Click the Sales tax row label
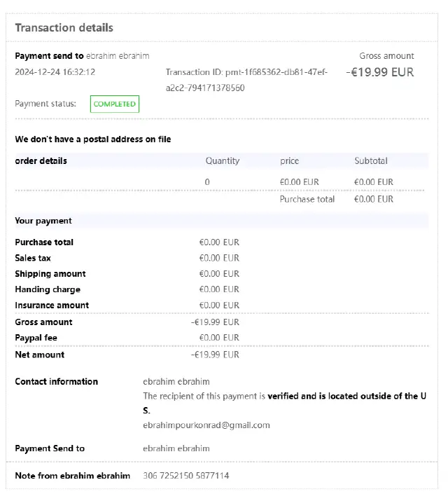The image size is (448, 501). click(x=33, y=259)
